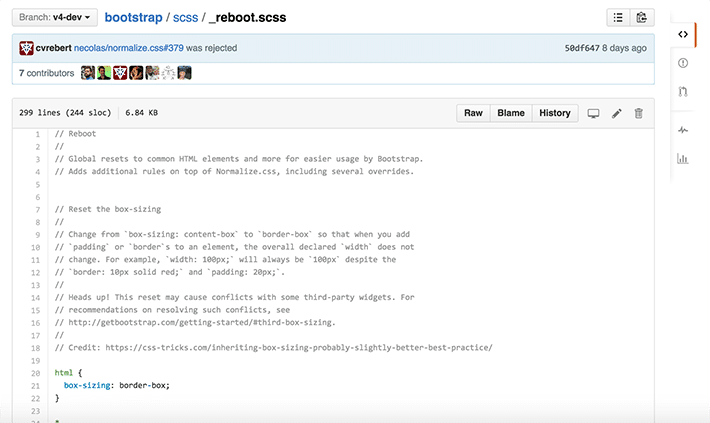710x423 pixels.
Task: Select line number 20
Action: (x=36, y=373)
